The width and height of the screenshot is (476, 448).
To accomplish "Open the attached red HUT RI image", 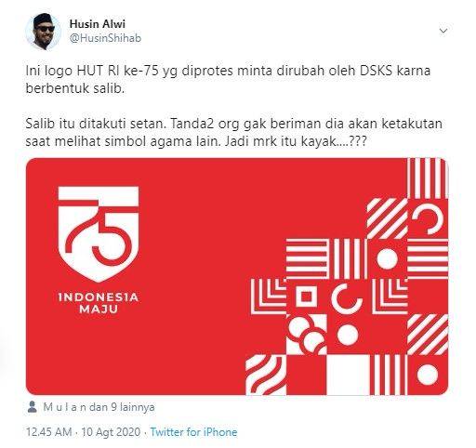I will point(237,276).
